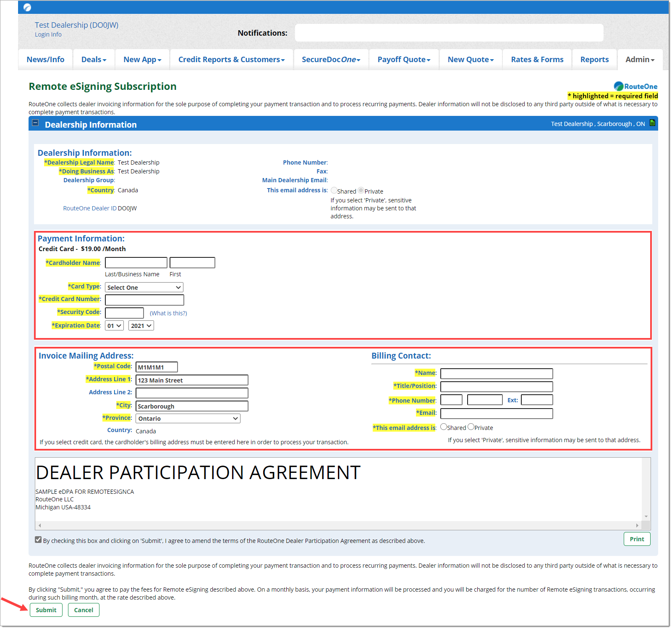Open the Payoff Quote menu
672x629 pixels.
(404, 60)
